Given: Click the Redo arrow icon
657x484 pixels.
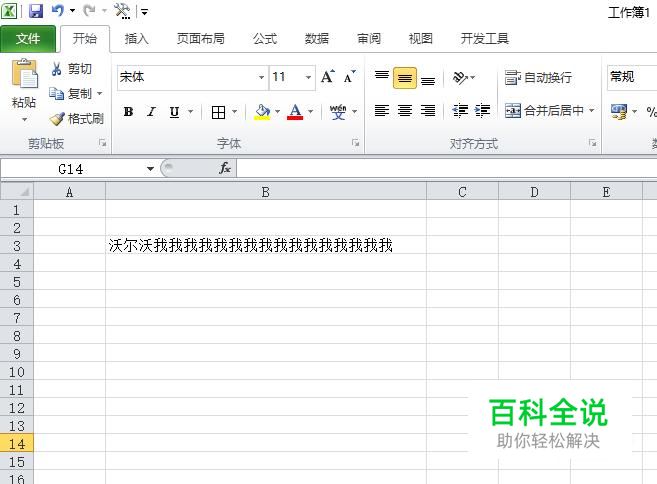Looking at the screenshot, I should 88,10.
